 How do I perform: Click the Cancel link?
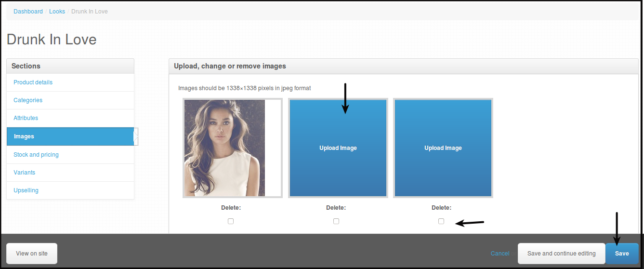pos(500,254)
